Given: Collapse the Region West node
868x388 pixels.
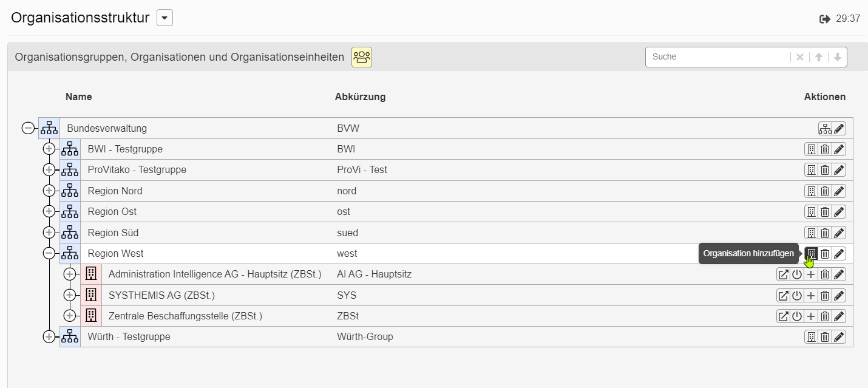Looking at the screenshot, I should coord(49,254).
